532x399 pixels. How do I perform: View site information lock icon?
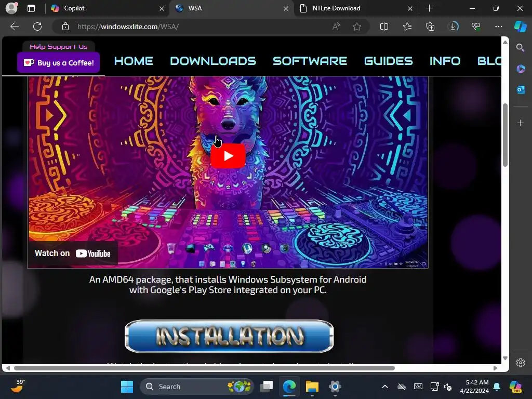[65, 26]
